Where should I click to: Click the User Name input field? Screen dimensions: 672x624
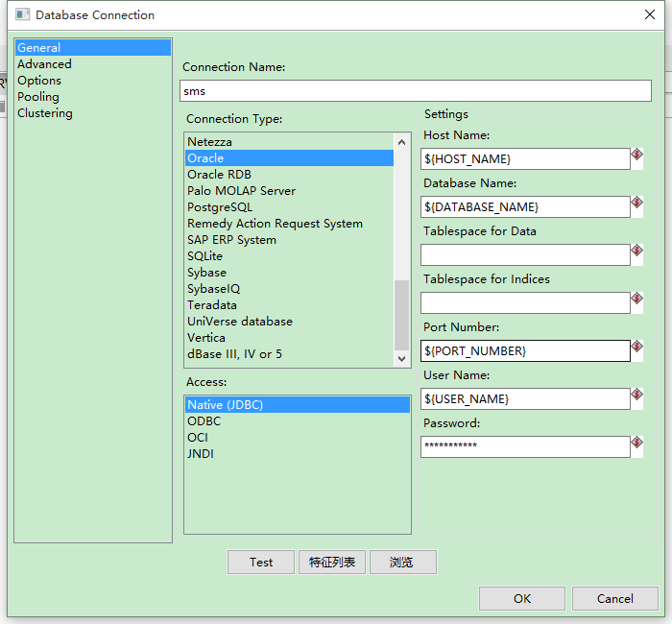pos(525,399)
